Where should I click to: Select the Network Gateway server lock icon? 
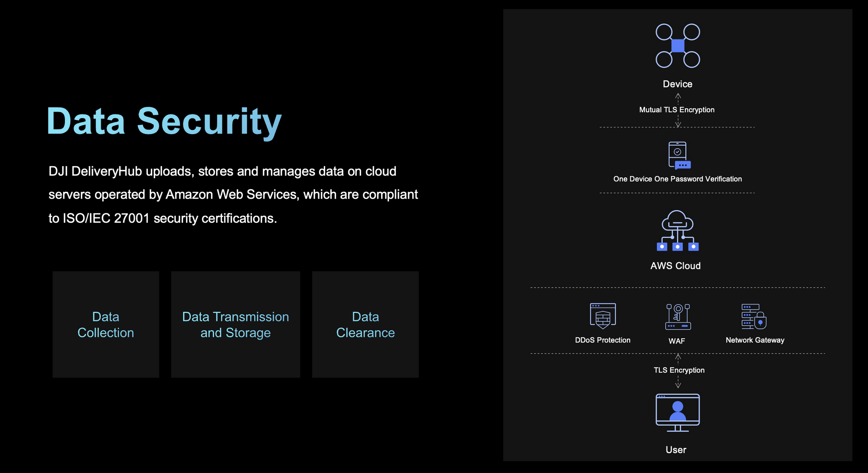(754, 316)
